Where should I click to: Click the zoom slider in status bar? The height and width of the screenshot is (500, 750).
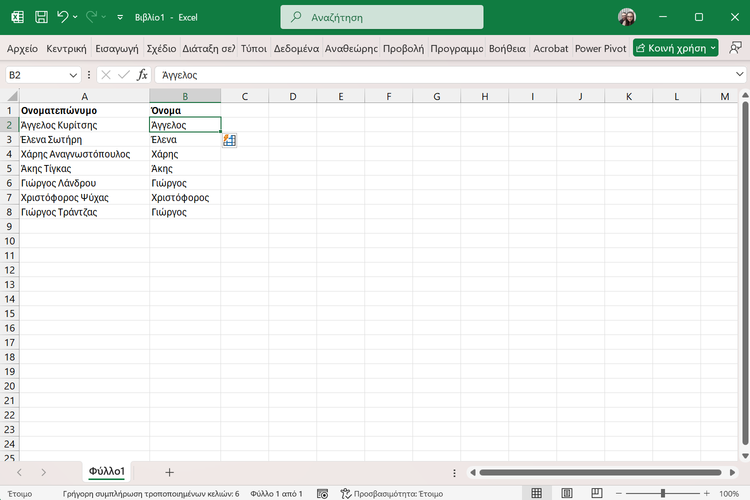coord(662,493)
